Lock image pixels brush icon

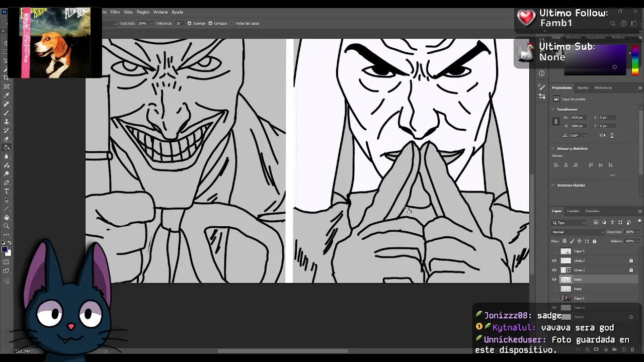[572, 241]
